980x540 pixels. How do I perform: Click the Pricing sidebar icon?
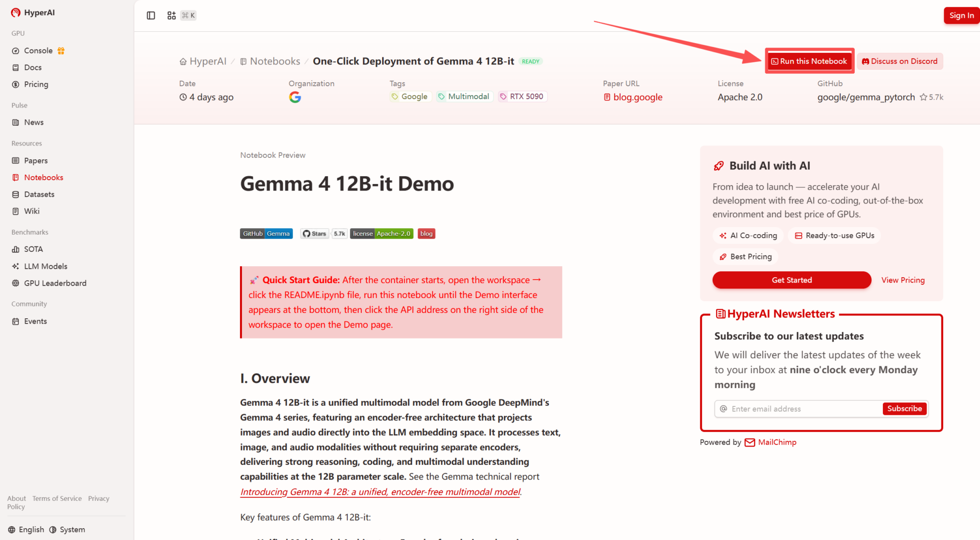coord(16,84)
